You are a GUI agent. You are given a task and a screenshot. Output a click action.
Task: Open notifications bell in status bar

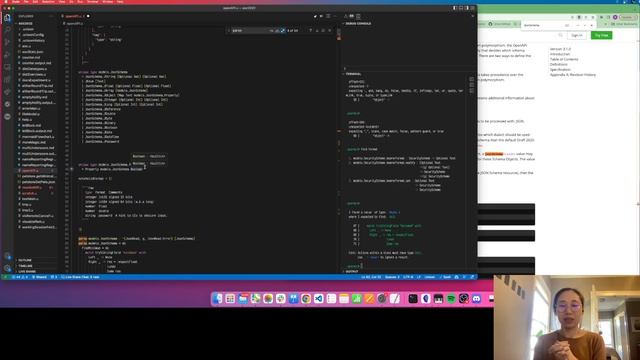click(472, 277)
